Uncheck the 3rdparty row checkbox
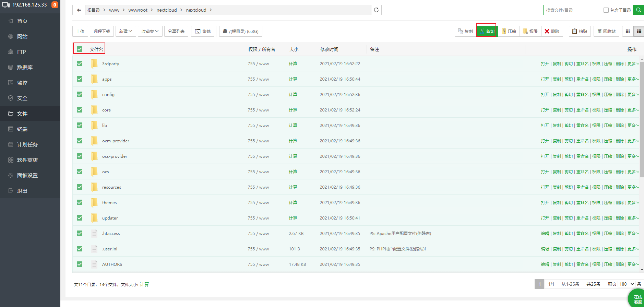This screenshot has width=644, height=307. click(80, 63)
